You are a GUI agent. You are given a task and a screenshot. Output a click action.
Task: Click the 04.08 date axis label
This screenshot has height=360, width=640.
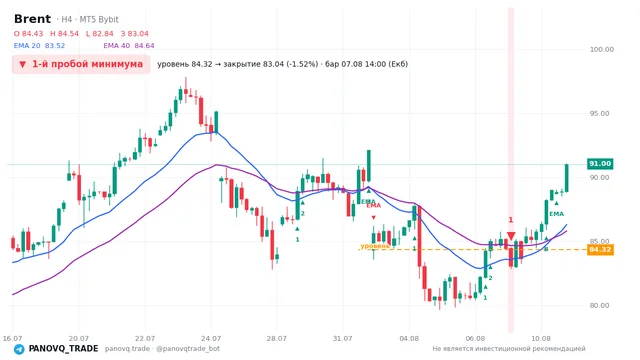[x=409, y=338]
